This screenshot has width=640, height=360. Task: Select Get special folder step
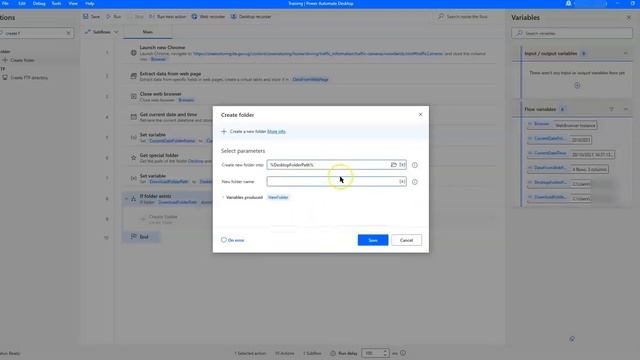point(168,158)
